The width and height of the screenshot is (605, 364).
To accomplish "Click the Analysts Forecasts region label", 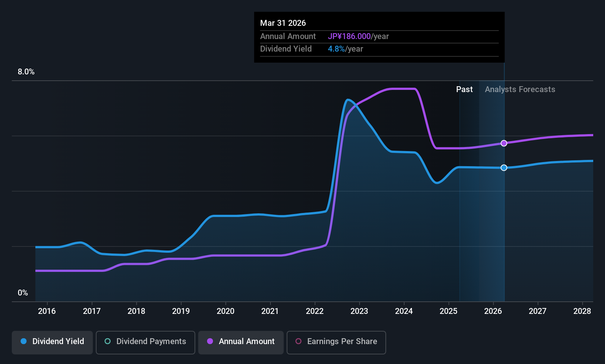I will [x=520, y=90].
